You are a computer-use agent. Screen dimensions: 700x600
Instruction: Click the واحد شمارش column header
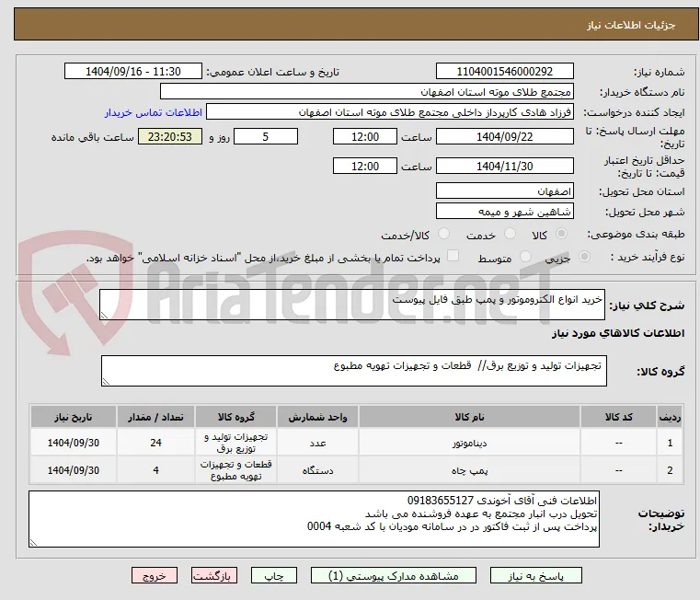317,417
